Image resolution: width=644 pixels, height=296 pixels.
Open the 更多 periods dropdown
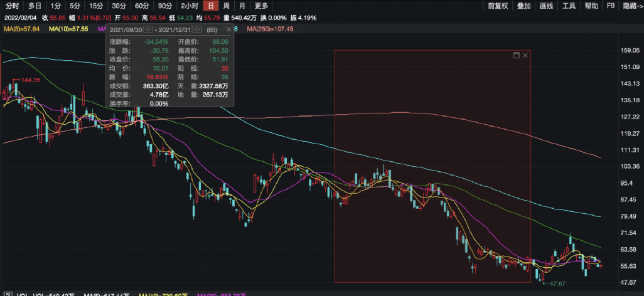261,6
